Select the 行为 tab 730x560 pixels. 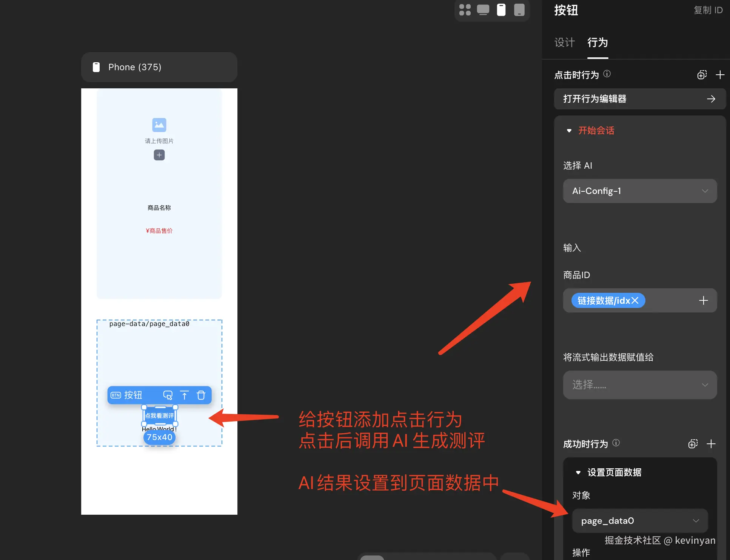tap(598, 42)
